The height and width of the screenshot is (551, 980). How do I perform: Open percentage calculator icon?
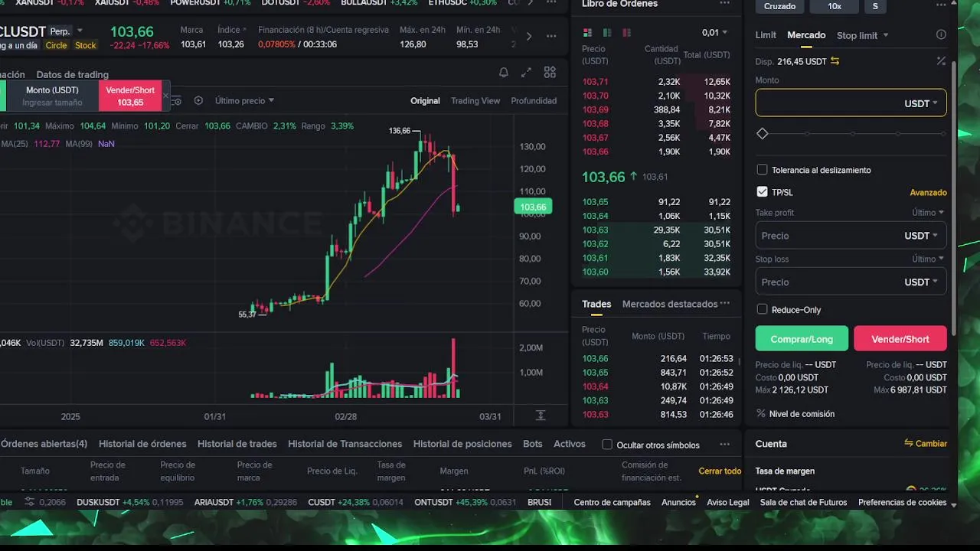(941, 61)
